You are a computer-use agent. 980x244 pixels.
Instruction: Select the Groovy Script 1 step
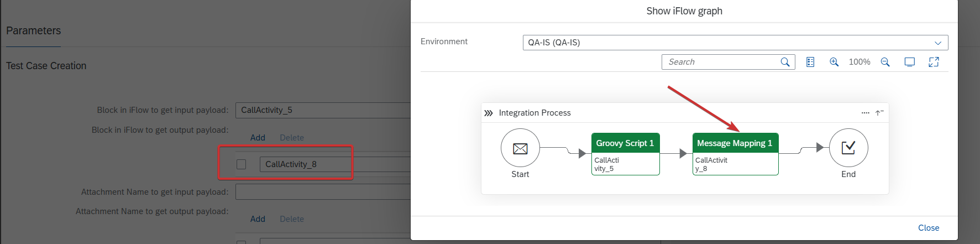pos(625,154)
